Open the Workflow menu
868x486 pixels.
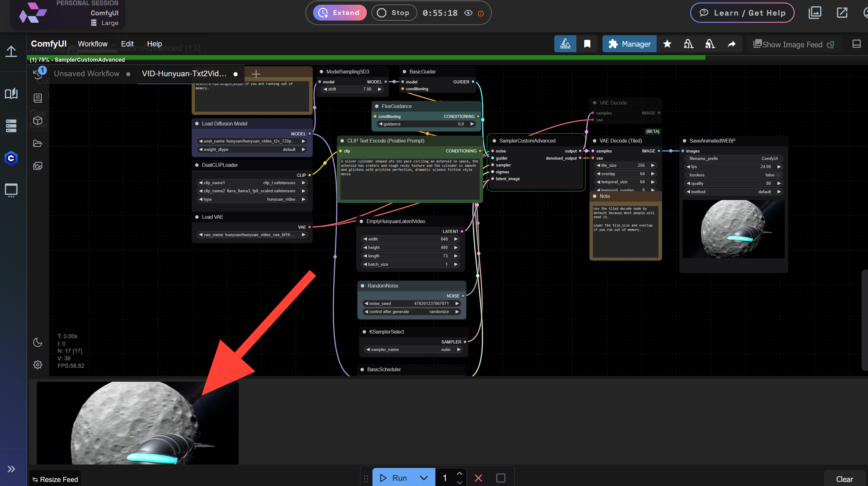[92, 43]
